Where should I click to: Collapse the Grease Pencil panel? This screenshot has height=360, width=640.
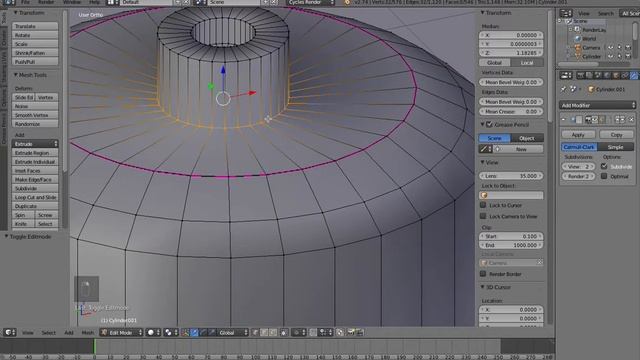click(482, 124)
